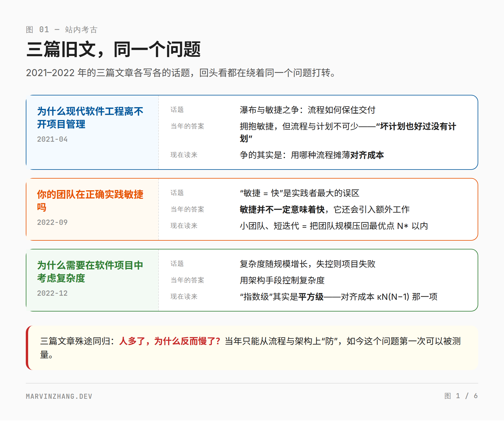
Task: Click the page indicator '图 1 / 6'
Action: 461,396
